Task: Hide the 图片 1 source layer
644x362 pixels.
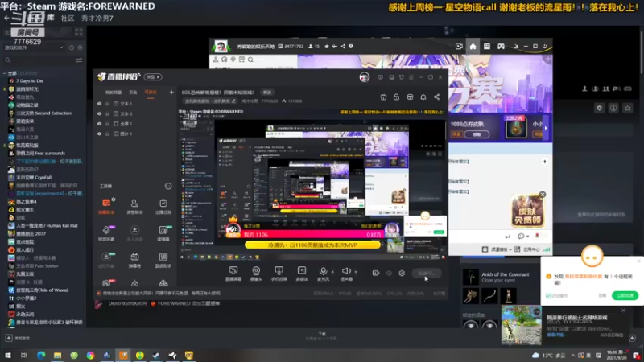Action: [x=99, y=134]
